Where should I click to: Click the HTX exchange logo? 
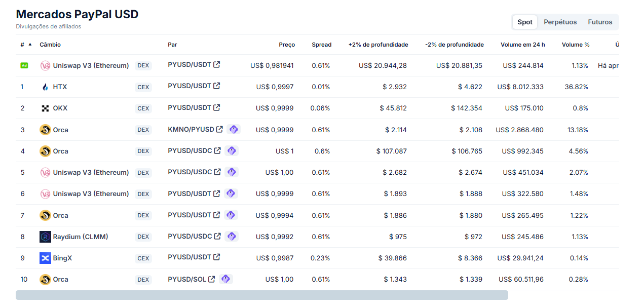tap(46, 87)
